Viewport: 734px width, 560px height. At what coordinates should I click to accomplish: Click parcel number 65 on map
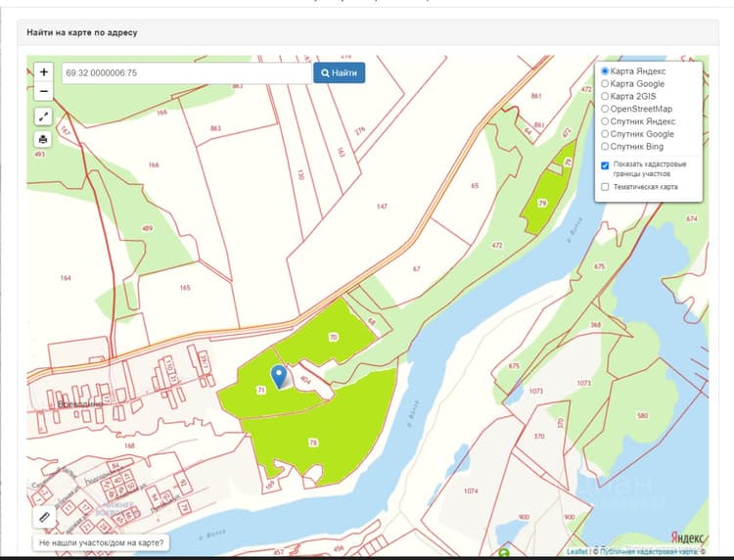(475, 185)
